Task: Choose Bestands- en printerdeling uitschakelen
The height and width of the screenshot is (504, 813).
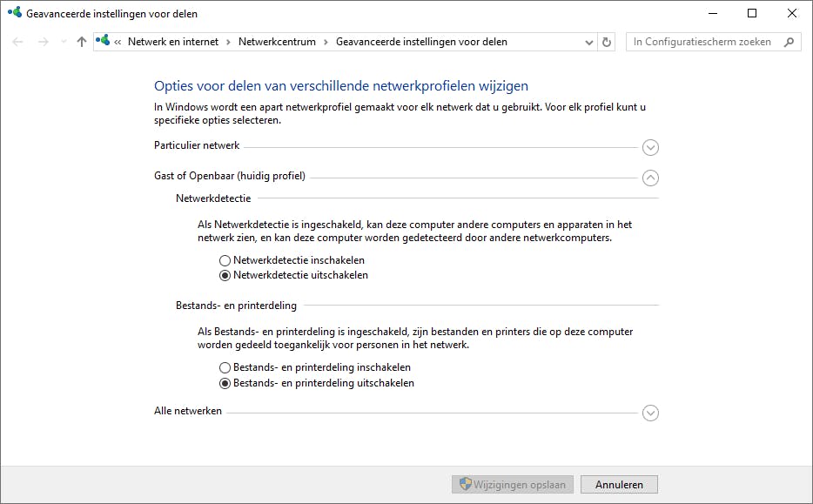Action: [x=225, y=383]
